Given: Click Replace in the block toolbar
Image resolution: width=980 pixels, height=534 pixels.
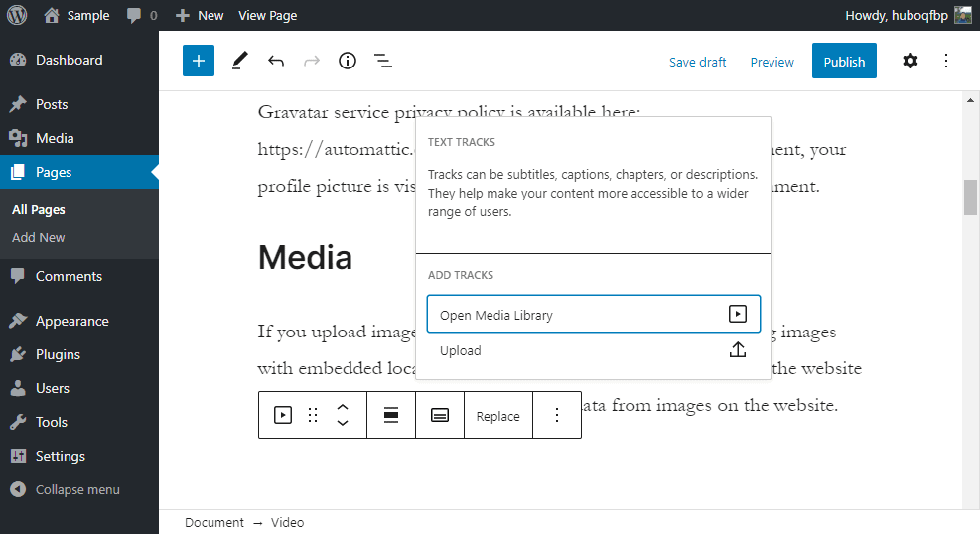Looking at the screenshot, I should (x=497, y=416).
